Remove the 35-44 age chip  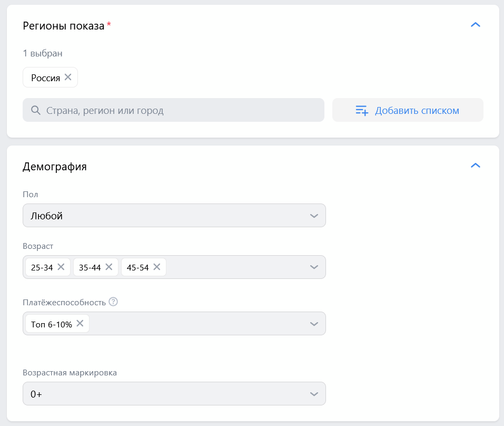click(x=109, y=267)
